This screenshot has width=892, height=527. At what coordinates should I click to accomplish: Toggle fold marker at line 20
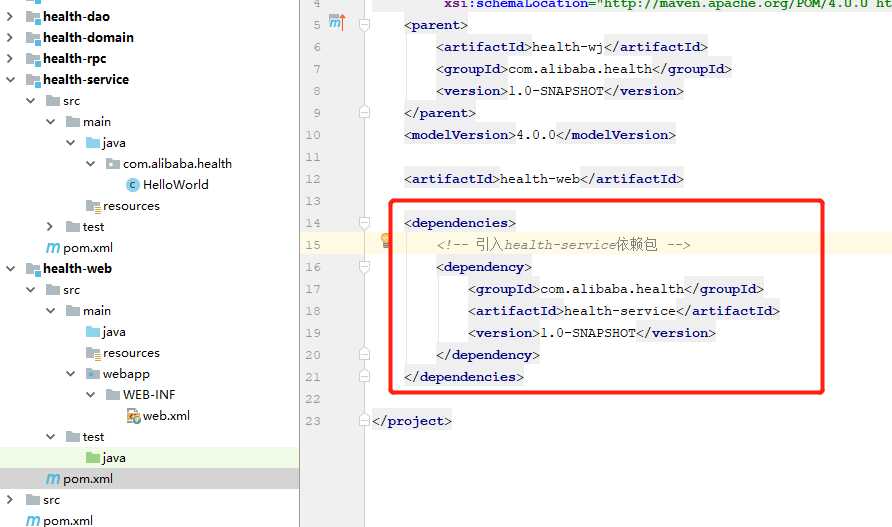(x=365, y=355)
